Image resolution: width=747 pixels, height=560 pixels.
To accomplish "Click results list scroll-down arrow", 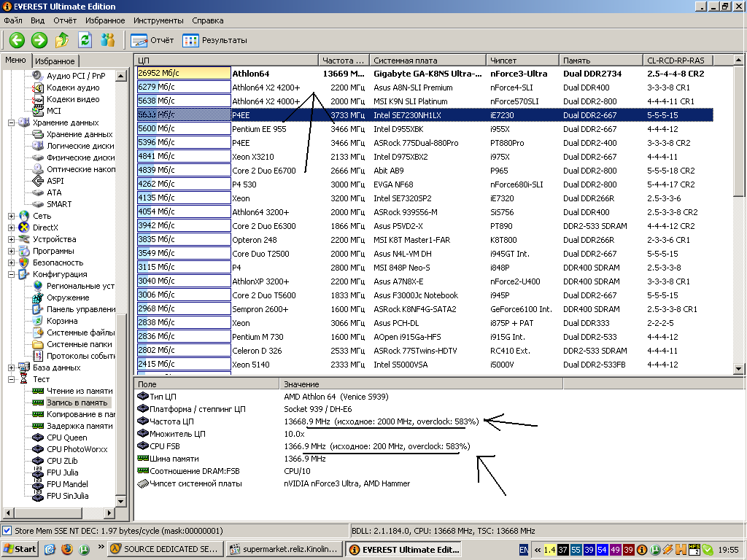I will point(738,368).
